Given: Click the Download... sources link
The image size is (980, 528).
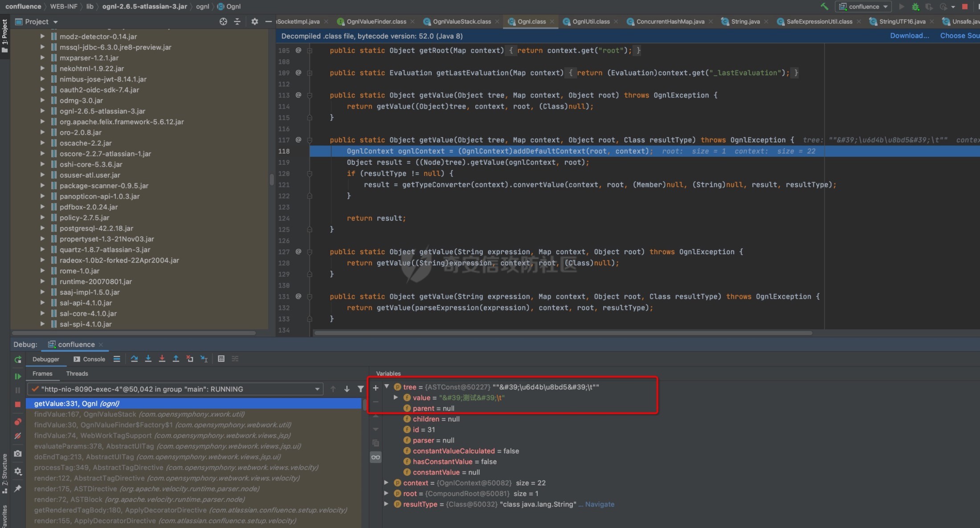Looking at the screenshot, I should (x=909, y=36).
